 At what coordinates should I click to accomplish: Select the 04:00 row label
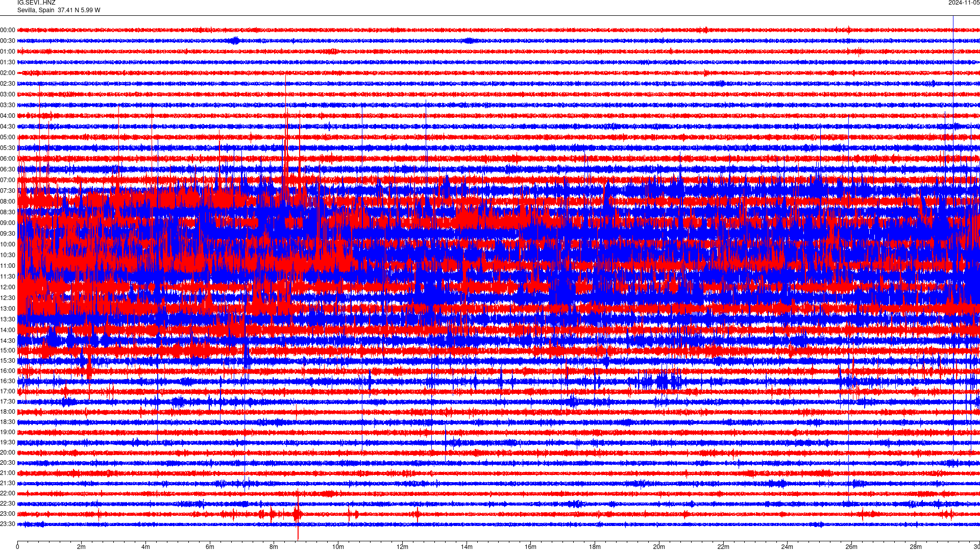pyautogui.click(x=8, y=116)
